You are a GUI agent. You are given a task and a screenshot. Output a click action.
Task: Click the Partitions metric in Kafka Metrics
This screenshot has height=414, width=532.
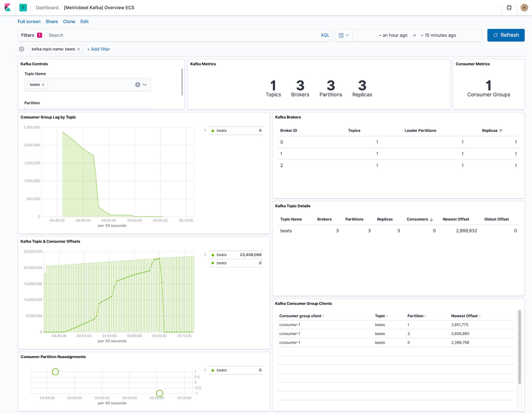(331, 88)
